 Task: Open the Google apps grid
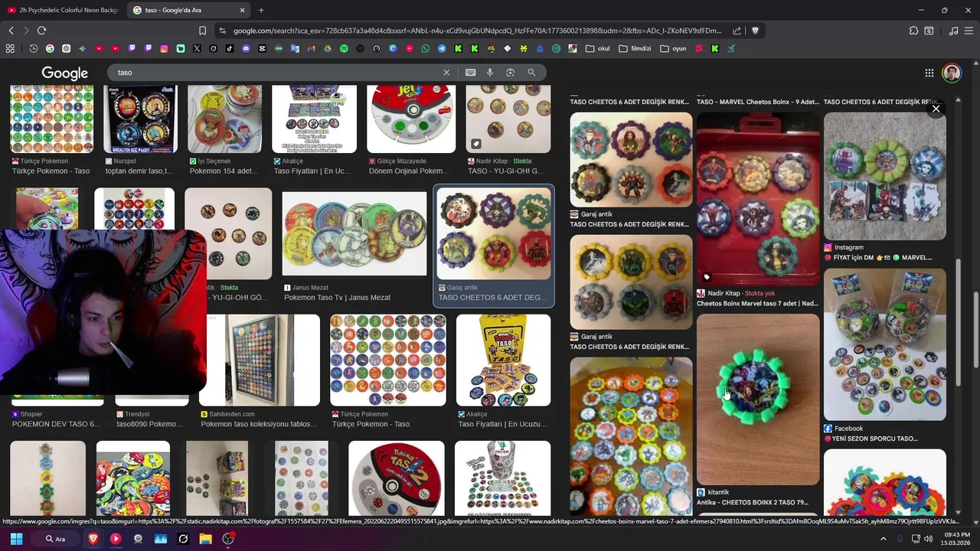tap(929, 73)
